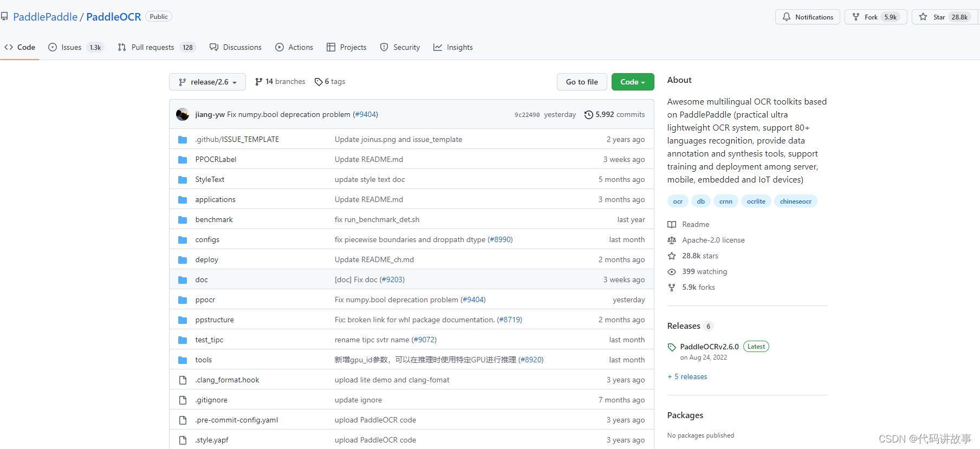This screenshot has width=980, height=449.
Task: Open jiang-yw's avatar image
Action: click(x=183, y=114)
